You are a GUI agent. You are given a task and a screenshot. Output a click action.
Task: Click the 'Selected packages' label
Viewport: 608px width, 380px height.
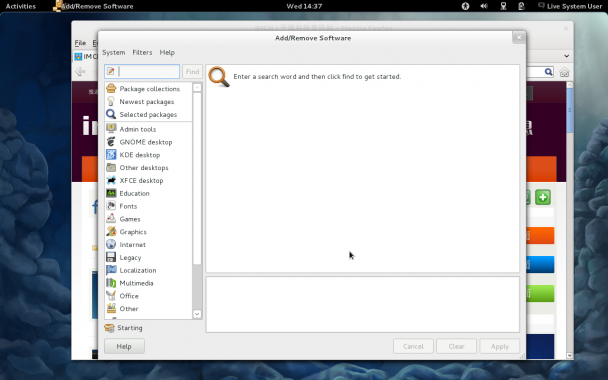pos(148,114)
